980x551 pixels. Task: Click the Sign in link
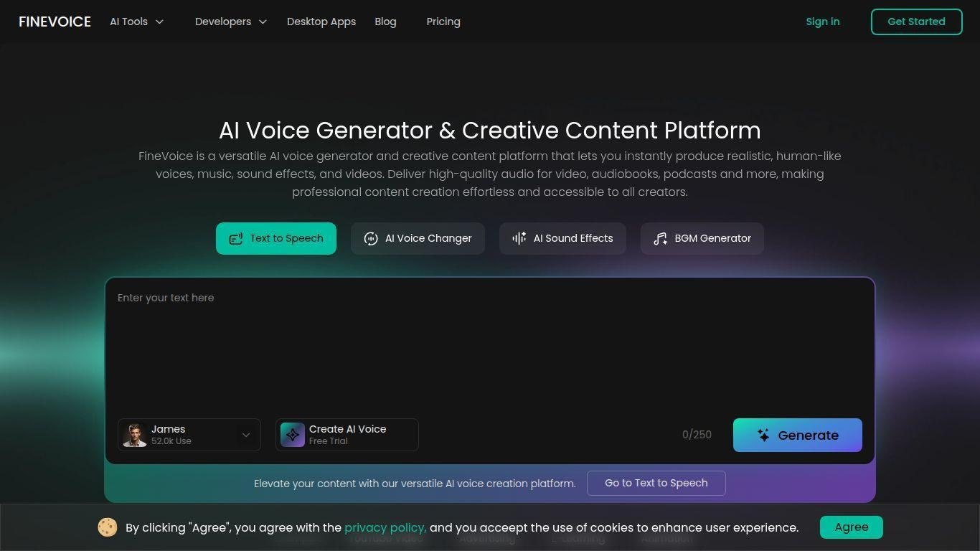tap(823, 22)
